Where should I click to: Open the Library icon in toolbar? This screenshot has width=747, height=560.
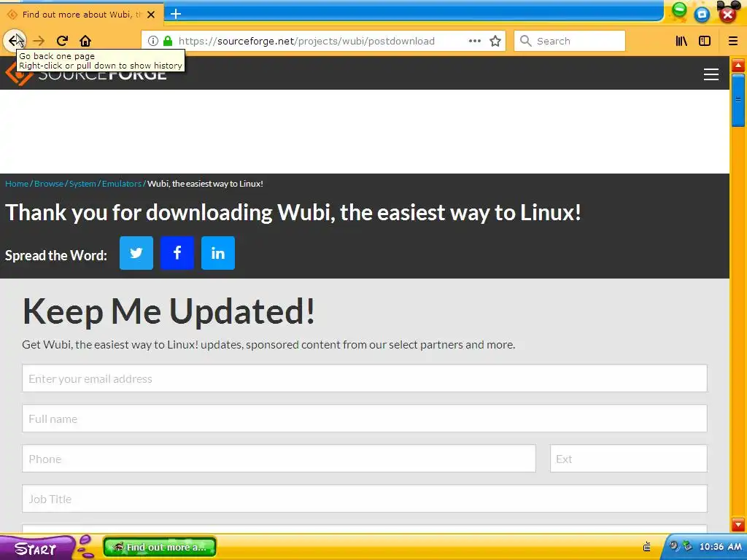point(681,41)
